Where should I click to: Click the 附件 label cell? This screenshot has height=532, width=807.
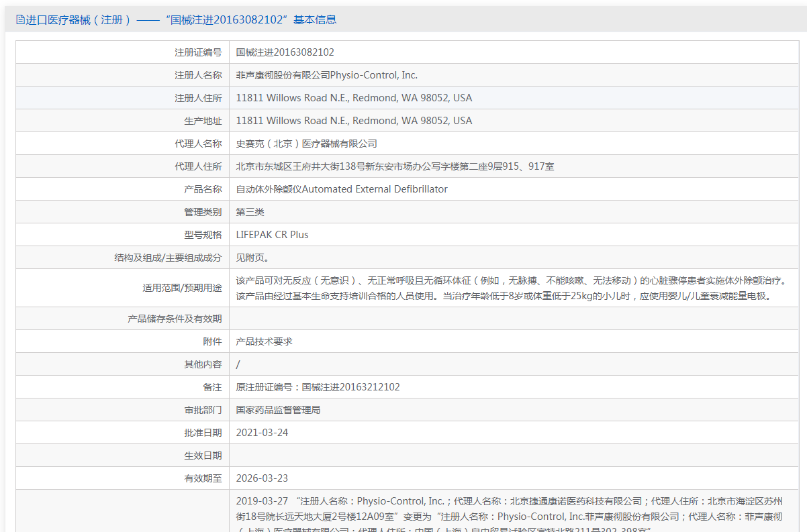click(123, 341)
